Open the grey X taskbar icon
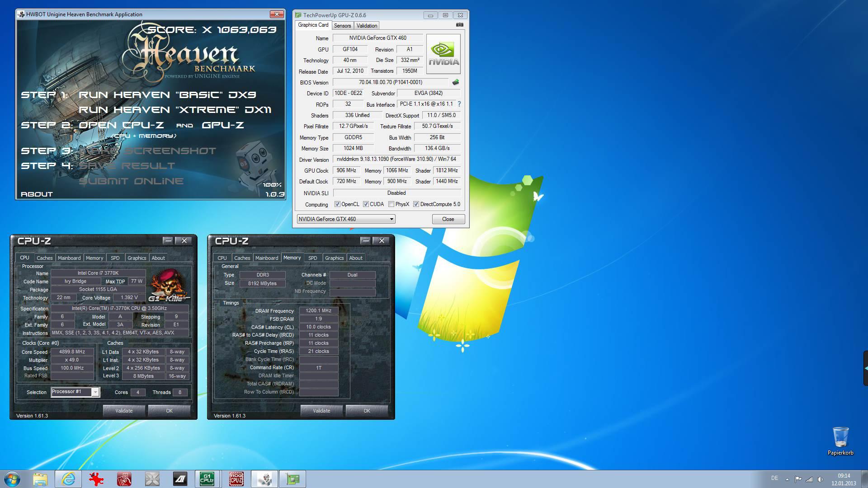This screenshot has width=868, height=488. (x=152, y=479)
